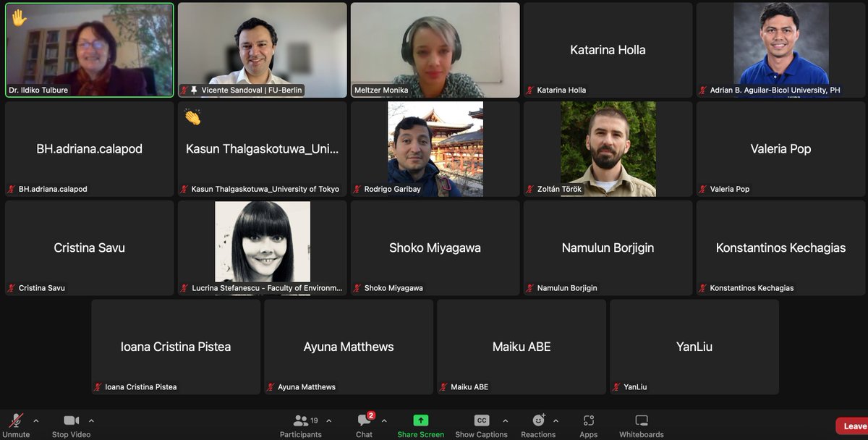Click muted mic icon beside Lucrina Stefanescu label
Screen dimensions: 868x440
[184, 288]
